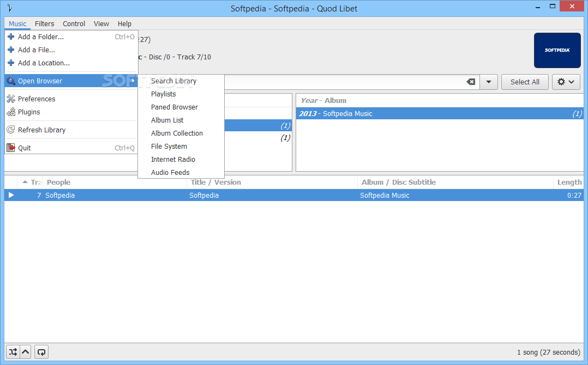588x365 pixels.
Task: Open the Search Library browser
Action: pyautogui.click(x=181, y=81)
